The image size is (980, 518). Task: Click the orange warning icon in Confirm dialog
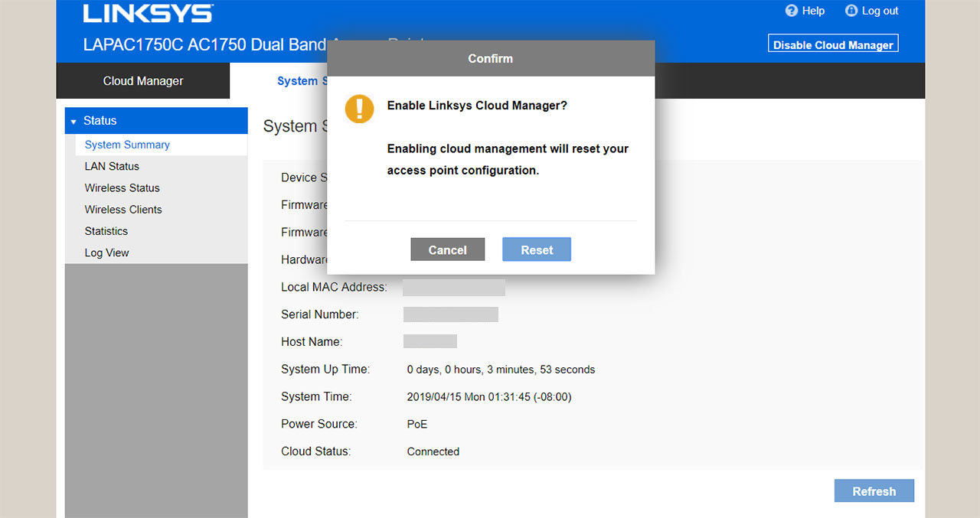[x=359, y=109]
